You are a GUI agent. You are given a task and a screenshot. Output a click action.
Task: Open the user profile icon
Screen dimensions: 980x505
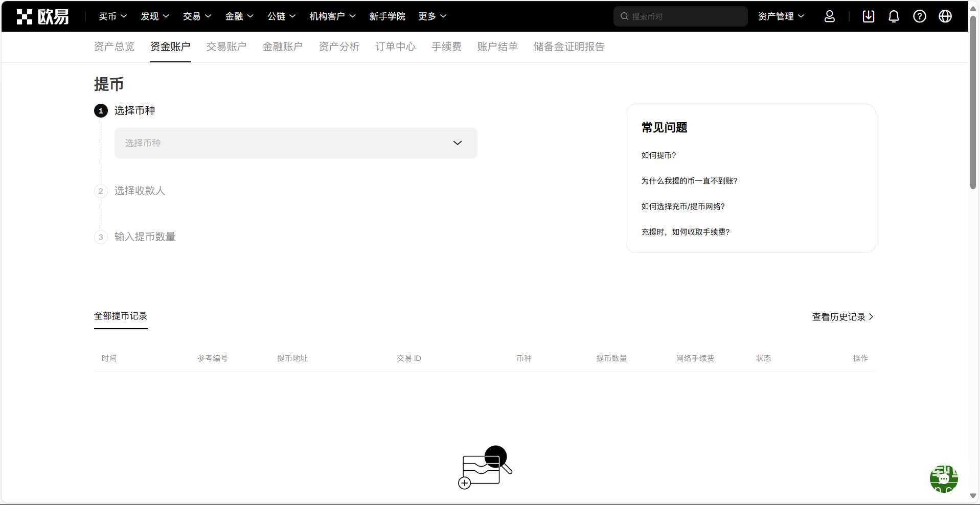click(829, 16)
